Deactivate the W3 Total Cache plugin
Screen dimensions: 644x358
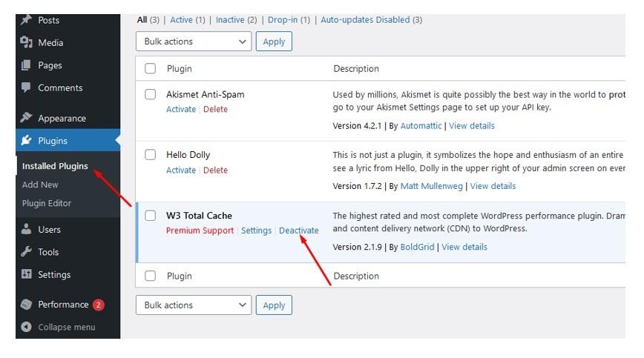tap(298, 231)
